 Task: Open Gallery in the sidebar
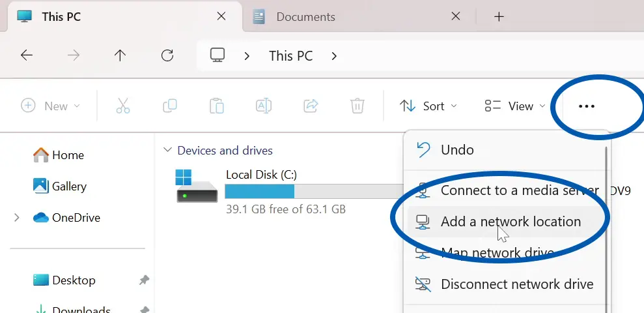pyautogui.click(x=70, y=186)
